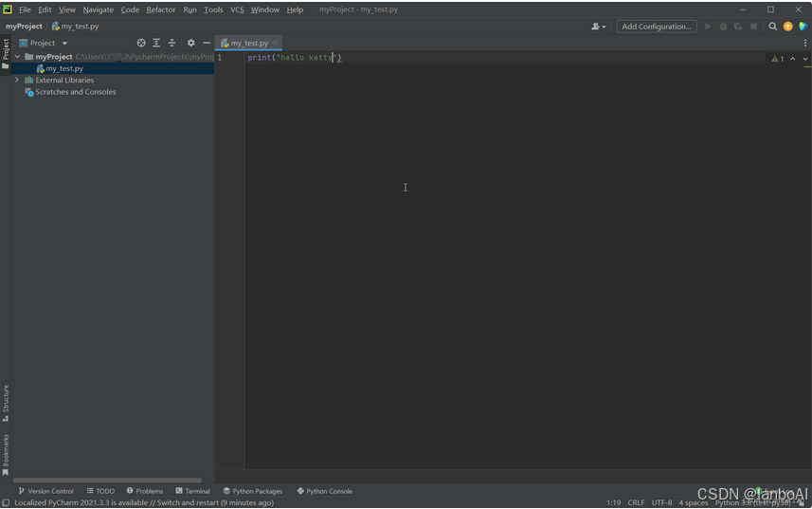Open Project panel settings gear

pos(191,43)
